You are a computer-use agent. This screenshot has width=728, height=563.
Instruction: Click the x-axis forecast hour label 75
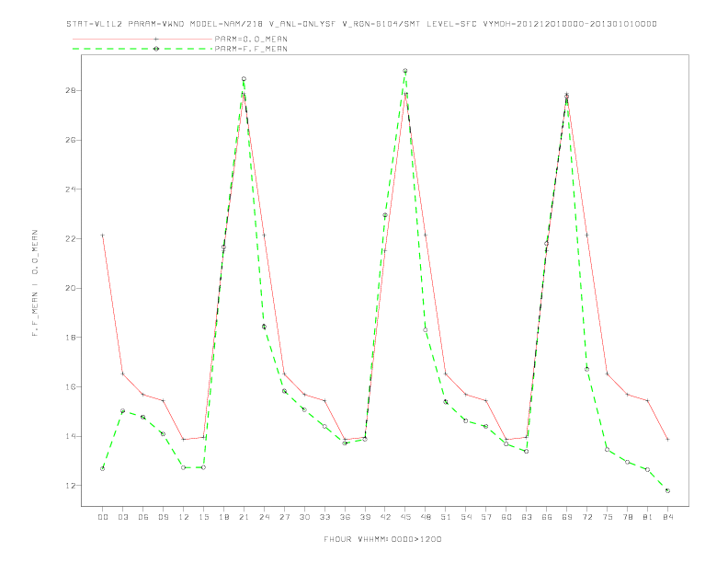click(608, 517)
